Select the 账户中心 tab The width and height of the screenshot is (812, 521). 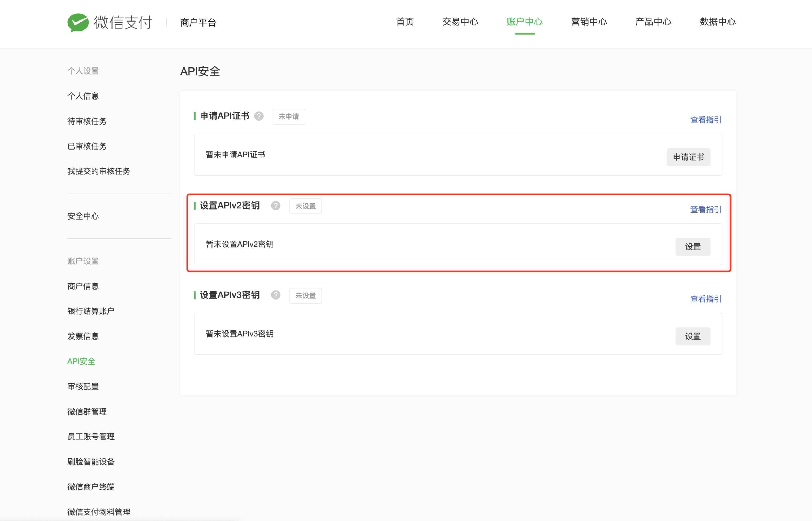[x=524, y=22]
